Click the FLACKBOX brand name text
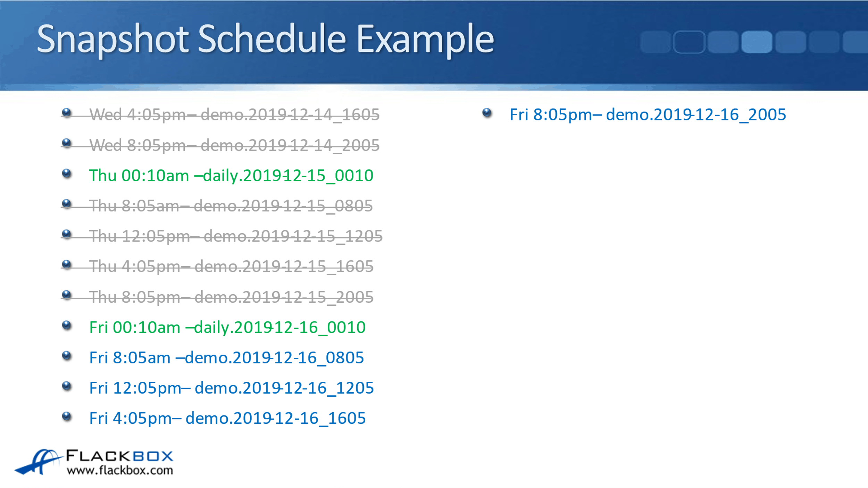Viewport: 868px width, 488px height. coord(119,456)
